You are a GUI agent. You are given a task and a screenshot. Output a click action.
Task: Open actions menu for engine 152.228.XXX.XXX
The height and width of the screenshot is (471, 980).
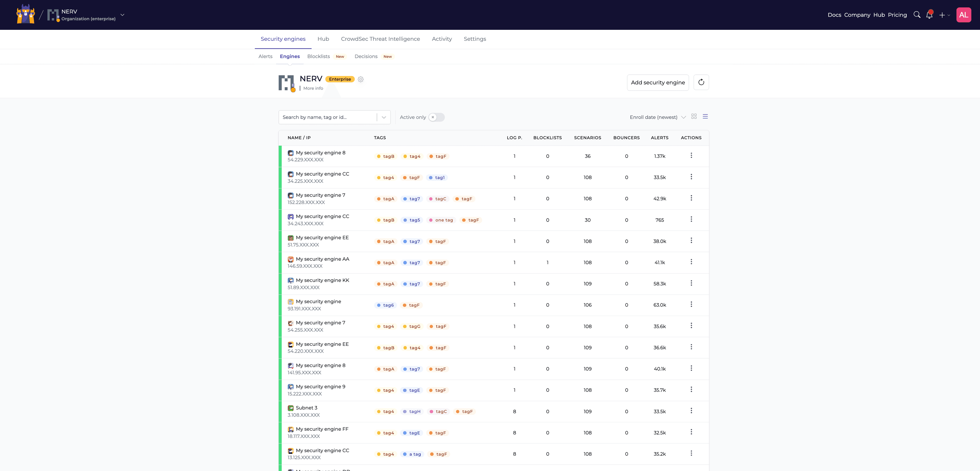tap(691, 198)
